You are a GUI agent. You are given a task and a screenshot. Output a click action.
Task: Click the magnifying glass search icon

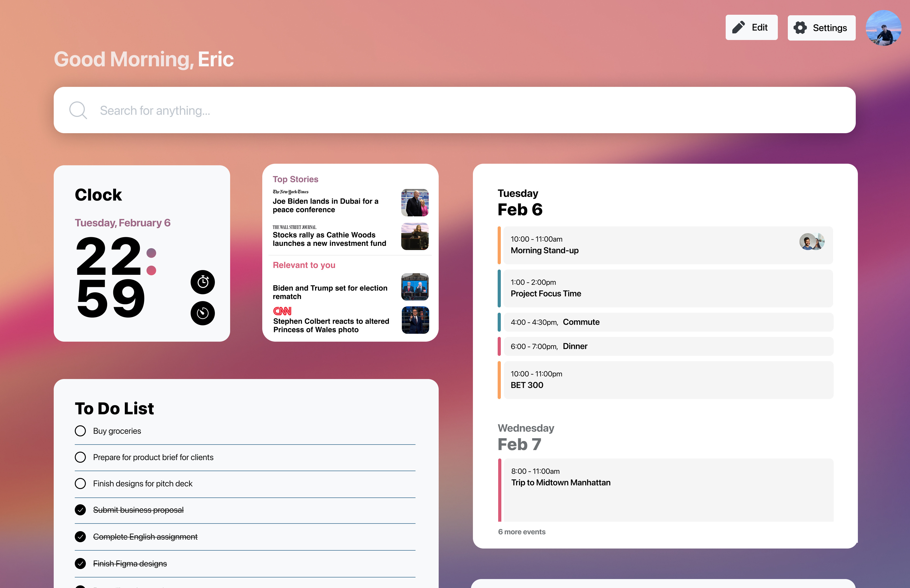coord(78,110)
